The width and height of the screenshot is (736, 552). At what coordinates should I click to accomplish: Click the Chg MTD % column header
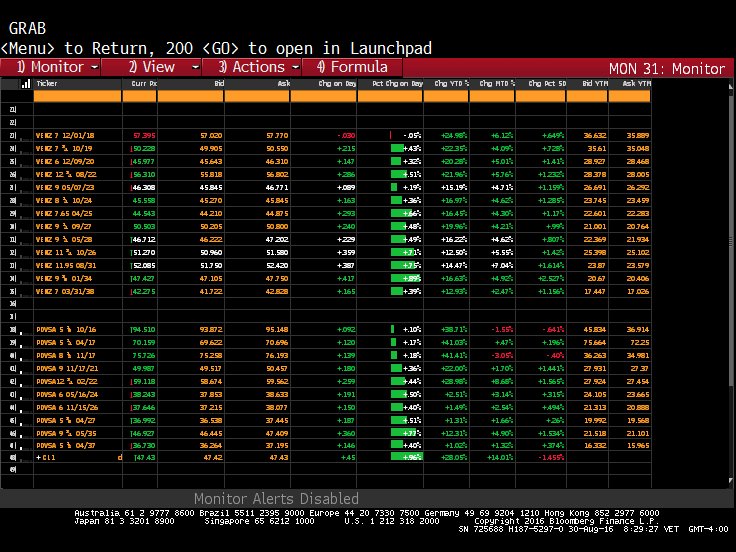[x=497, y=84]
